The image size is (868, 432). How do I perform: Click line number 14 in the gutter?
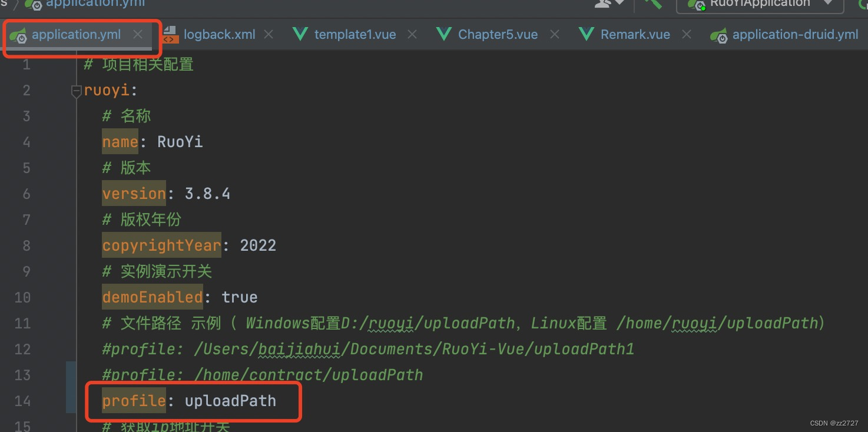click(22, 401)
